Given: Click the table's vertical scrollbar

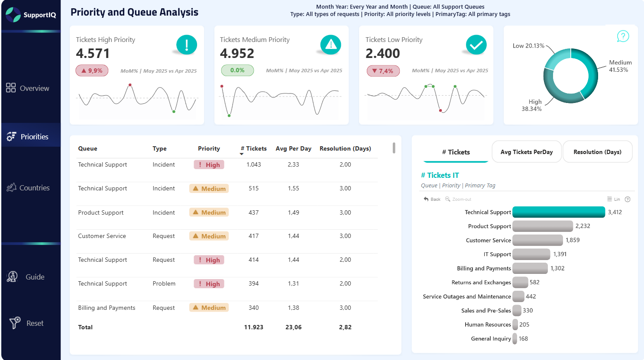Looking at the screenshot, I should pos(394,148).
